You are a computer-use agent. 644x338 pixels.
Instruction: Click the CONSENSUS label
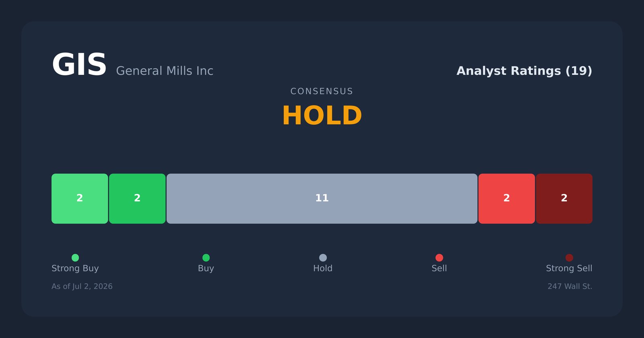click(x=322, y=91)
